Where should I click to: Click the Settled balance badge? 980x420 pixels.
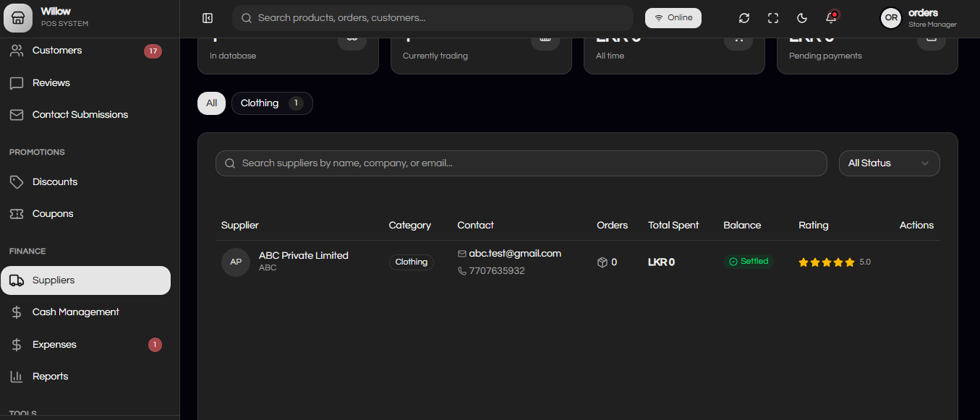pos(749,262)
